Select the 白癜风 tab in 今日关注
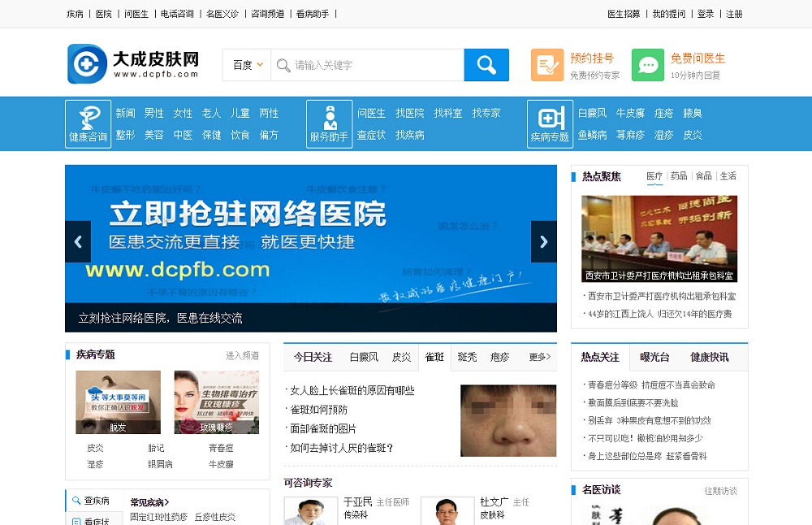 [364, 357]
